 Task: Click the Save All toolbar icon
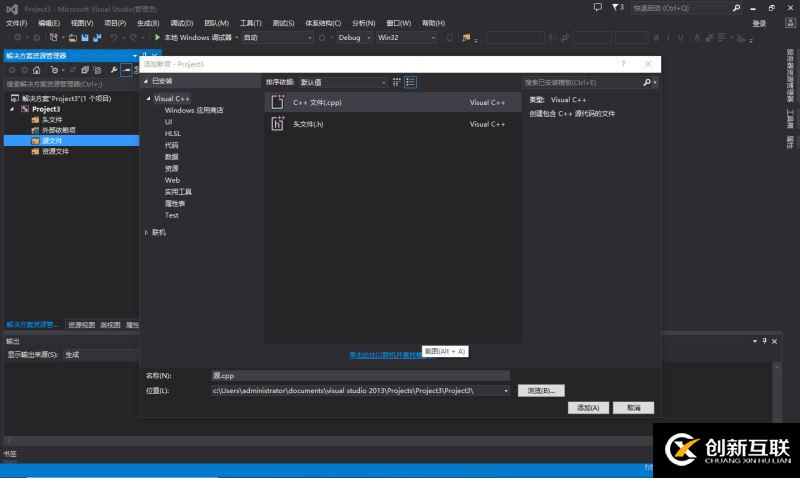[x=97, y=38]
